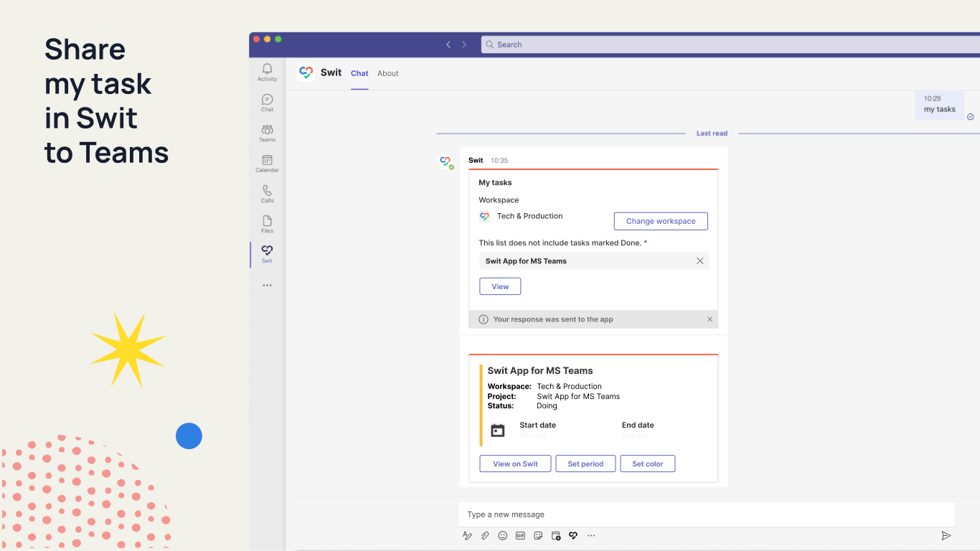This screenshot has height=551, width=980.
Task: Click the schedule meeting icon in compose bar
Action: [556, 535]
